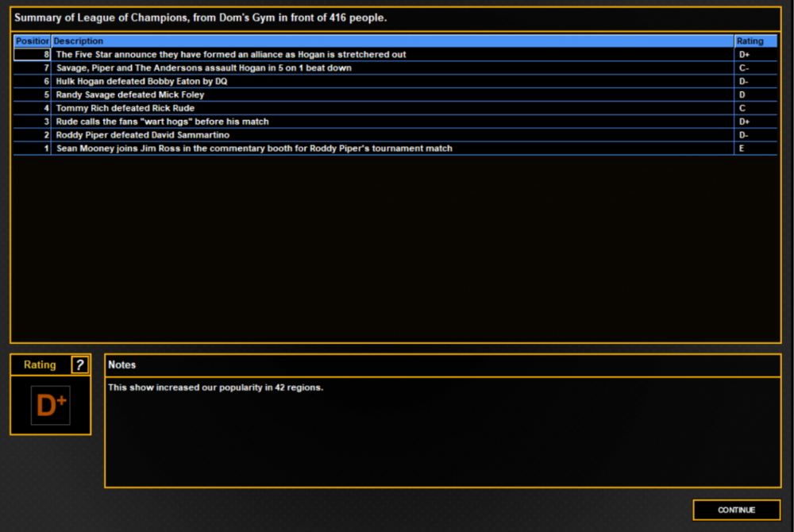Select the Sean Mooney joins Jim Ross row
This screenshot has width=794, height=532.
(395, 148)
